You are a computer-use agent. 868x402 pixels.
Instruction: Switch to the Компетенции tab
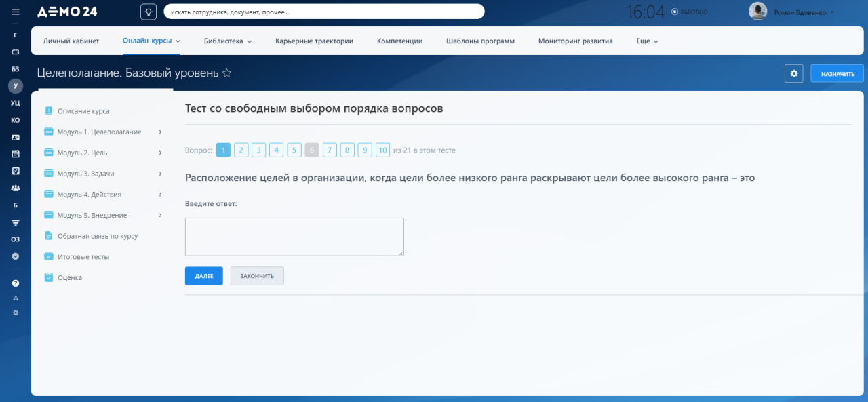(399, 41)
